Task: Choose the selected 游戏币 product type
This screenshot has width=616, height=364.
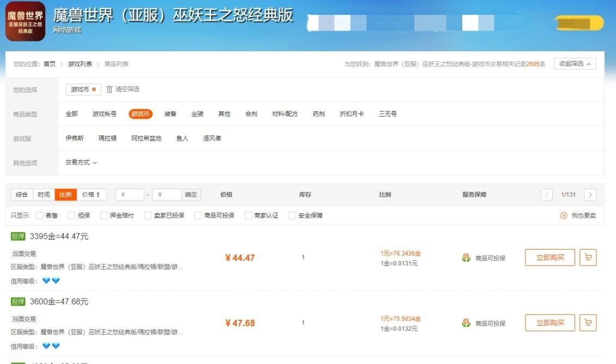Action: [140, 114]
